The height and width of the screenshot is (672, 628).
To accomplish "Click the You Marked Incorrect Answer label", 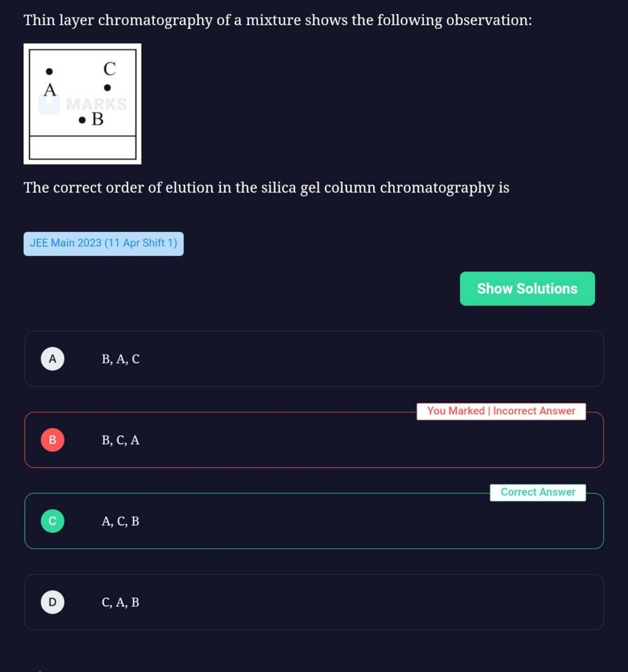I will (501, 411).
